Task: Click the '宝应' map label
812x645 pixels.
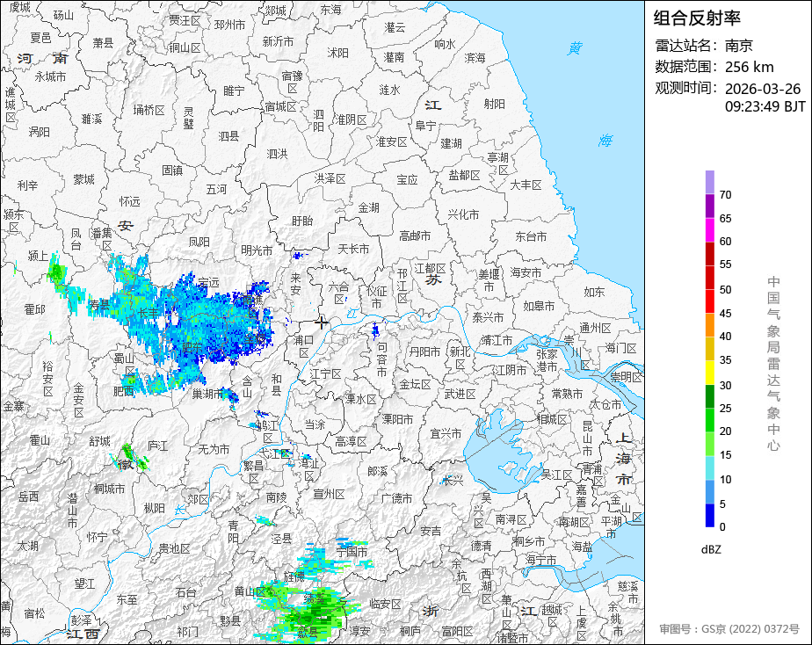Action: point(407,179)
